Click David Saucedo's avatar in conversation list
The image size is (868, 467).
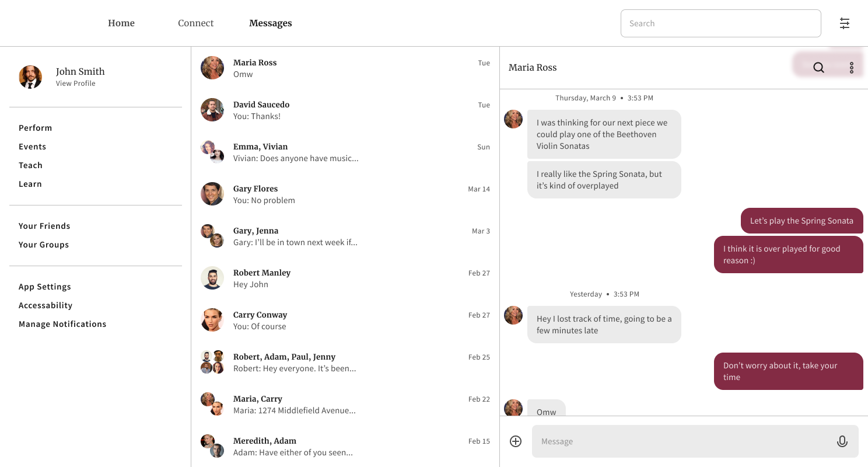point(212,110)
